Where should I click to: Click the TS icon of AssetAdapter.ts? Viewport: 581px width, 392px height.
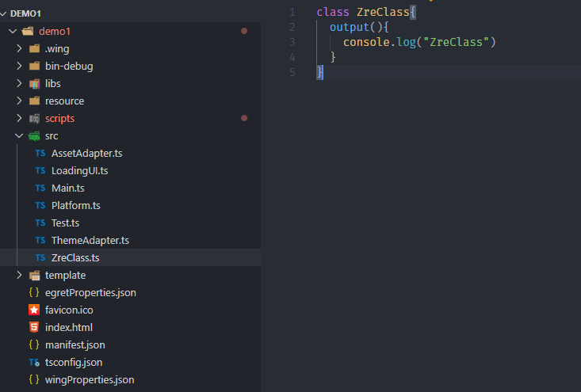coord(40,153)
